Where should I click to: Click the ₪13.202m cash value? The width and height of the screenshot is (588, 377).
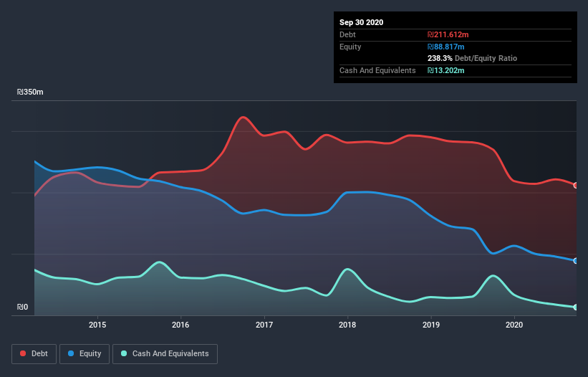pyautogui.click(x=445, y=70)
